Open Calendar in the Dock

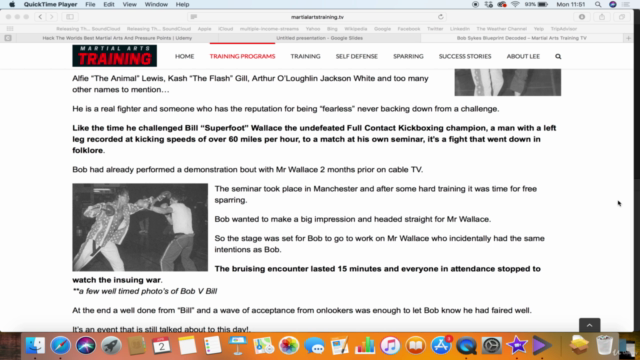[x=162, y=346]
